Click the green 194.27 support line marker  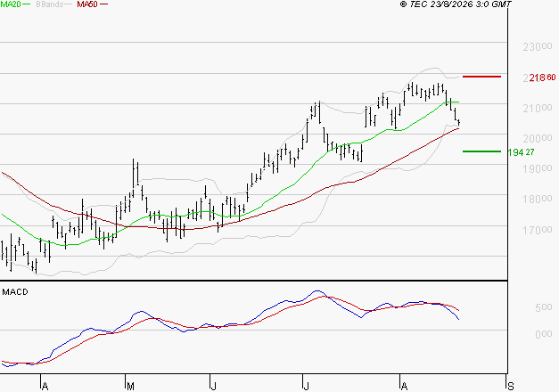coord(481,151)
